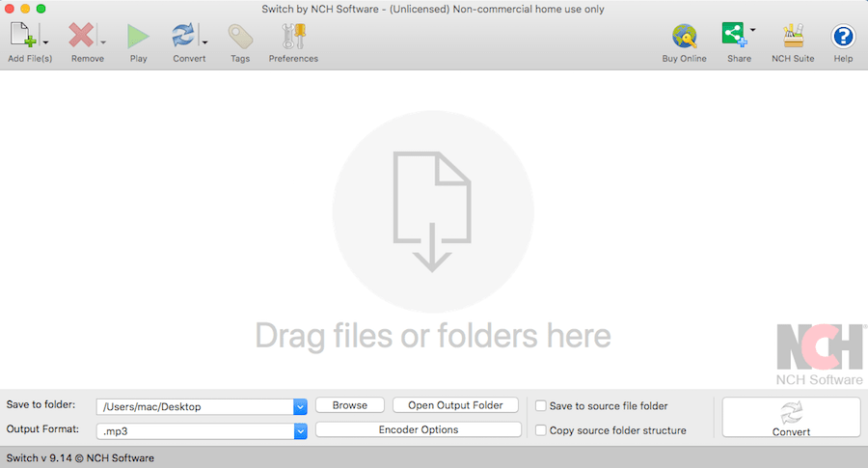The height and width of the screenshot is (468, 868).
Task: Enable Save to source file folder
Action: tap(541, 406)
